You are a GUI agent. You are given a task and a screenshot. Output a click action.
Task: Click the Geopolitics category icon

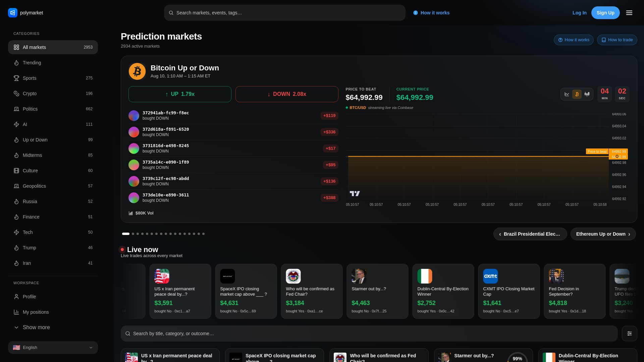click(x=16, y=186)
